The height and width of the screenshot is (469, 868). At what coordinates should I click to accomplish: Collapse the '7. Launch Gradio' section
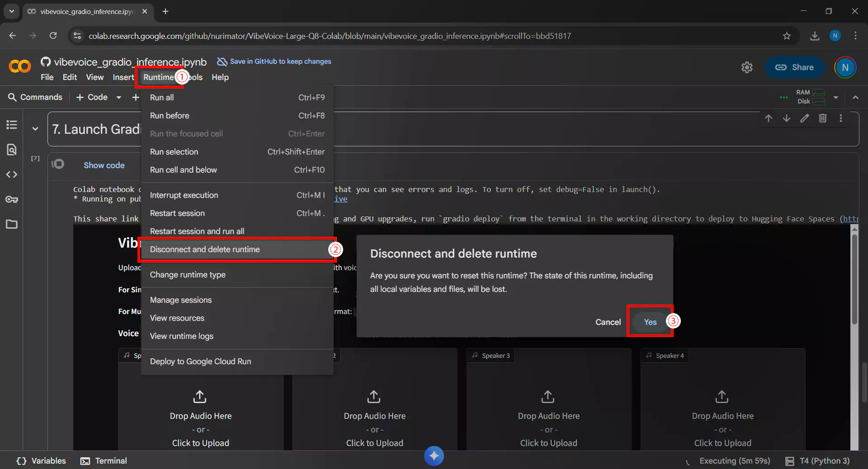35,128
